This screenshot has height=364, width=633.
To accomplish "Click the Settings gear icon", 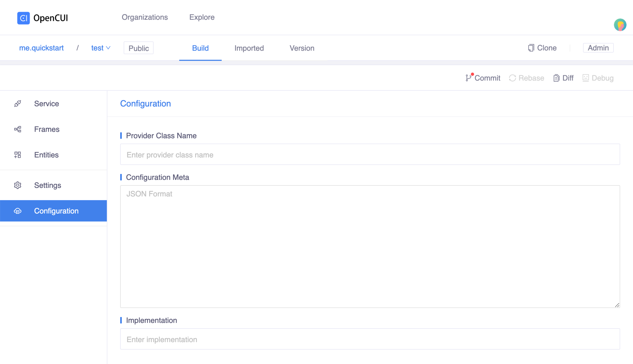I will point(18,185).
